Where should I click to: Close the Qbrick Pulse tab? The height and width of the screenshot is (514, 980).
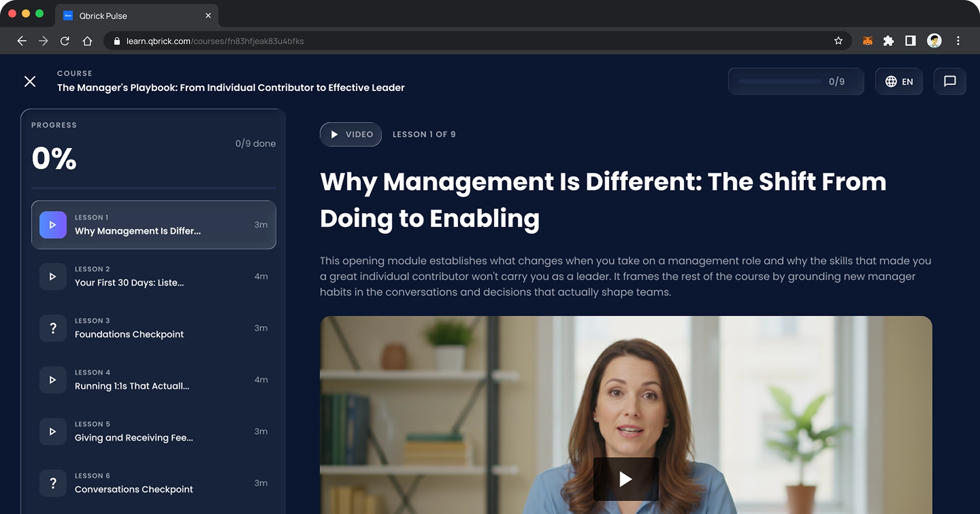(208, 16)
